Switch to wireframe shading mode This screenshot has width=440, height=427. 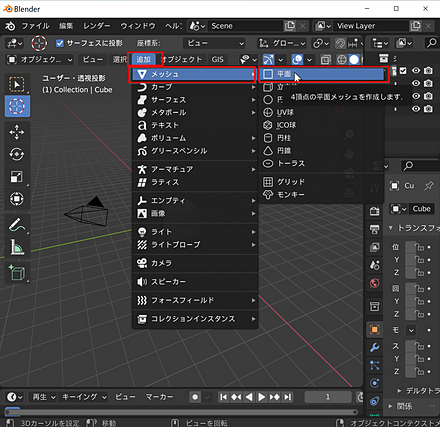click(341, 60)
